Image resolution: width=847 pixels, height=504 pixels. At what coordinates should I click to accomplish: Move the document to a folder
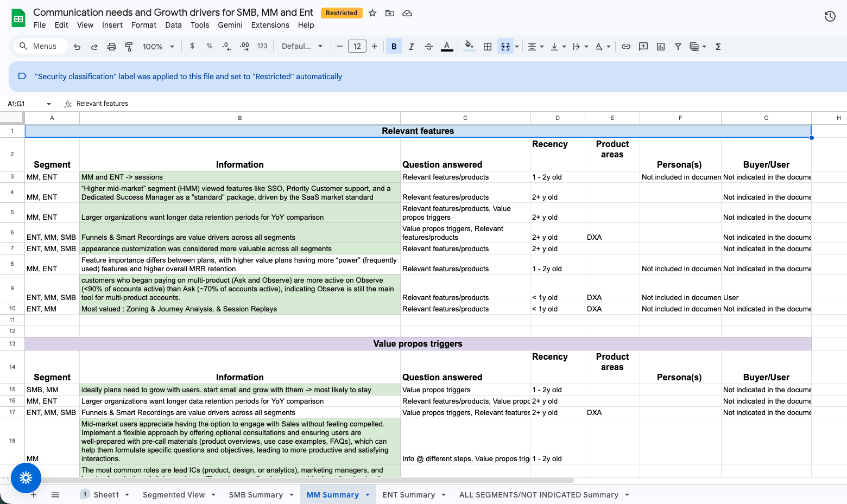pyautogui.click(x=390, y=13)
